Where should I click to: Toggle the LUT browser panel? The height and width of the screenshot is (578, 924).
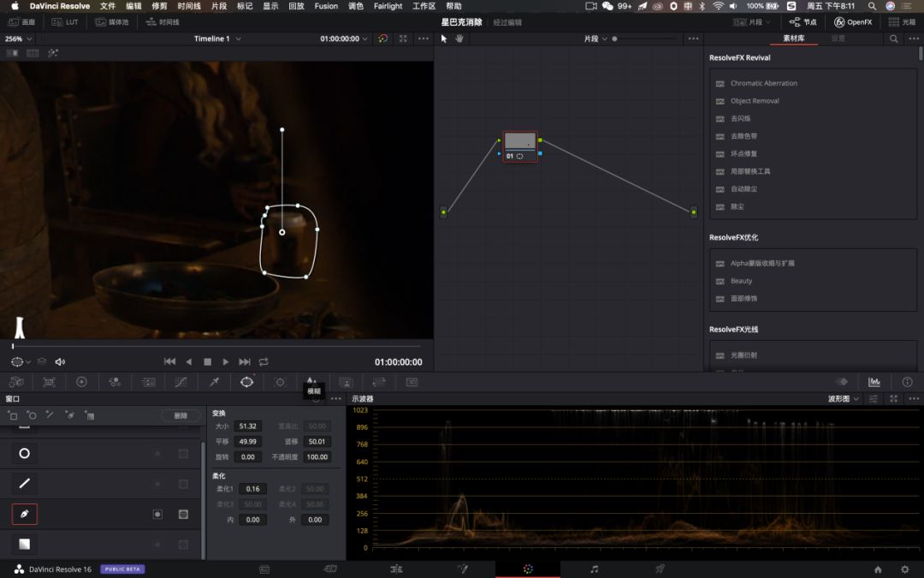pos(65,21)
